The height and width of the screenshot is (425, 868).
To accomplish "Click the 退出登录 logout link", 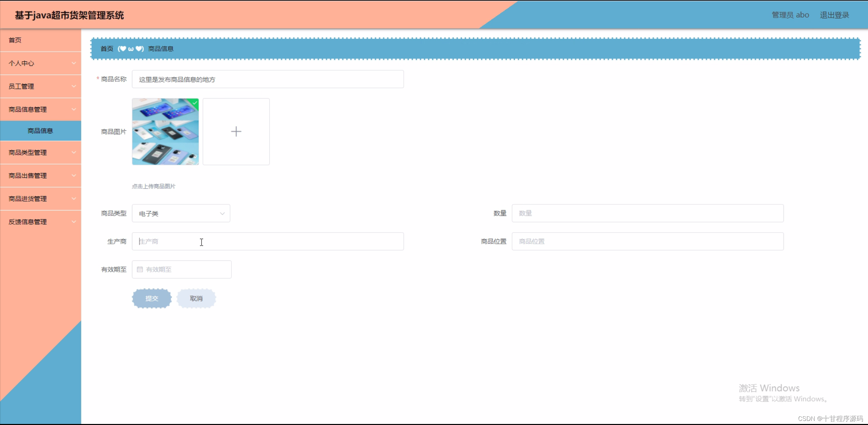I will tap(834, 15).
